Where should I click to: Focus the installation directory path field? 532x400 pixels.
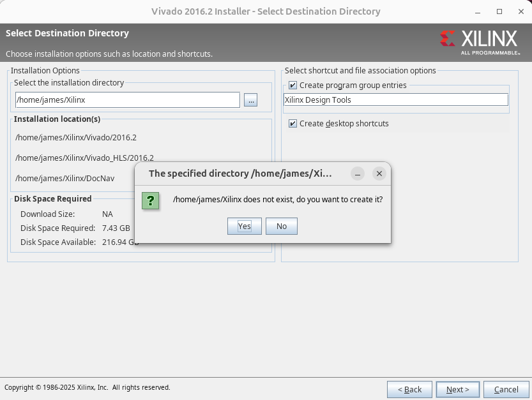(x=128, y=100)
